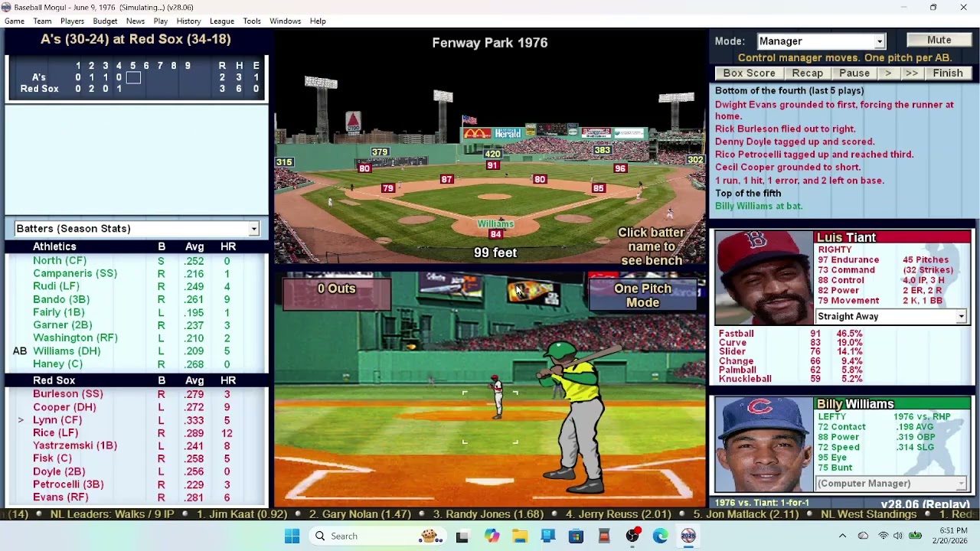Select Petrocelli (3B) in lineup
This screenshot has width=980, height=551.
coord(68,484)
